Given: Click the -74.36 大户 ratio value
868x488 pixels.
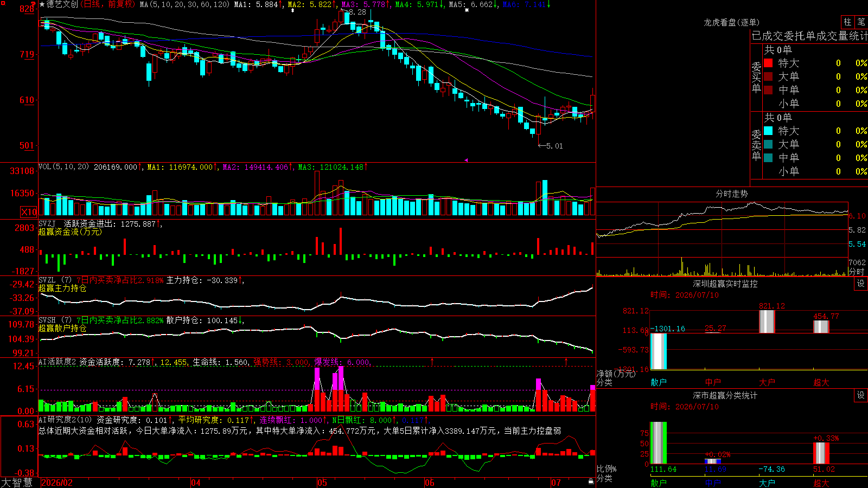Looking at the screenshot, I should (x=771, y=469).
